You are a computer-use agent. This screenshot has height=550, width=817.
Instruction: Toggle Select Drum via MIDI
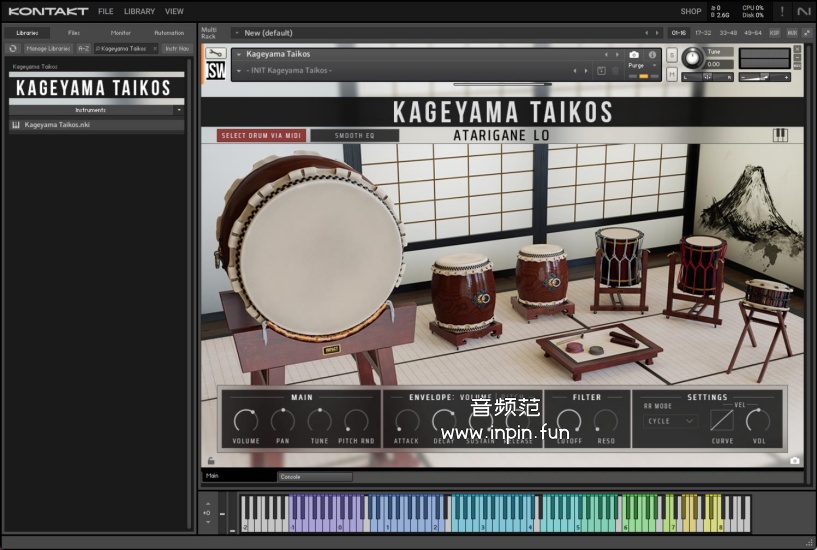[x=261, y=135]
